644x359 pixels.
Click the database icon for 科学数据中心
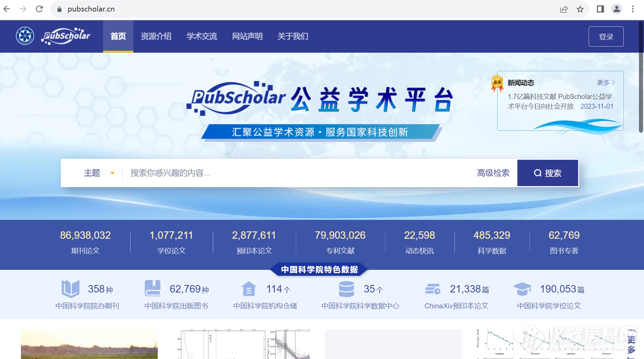pyautogui.click(x=346, y=289)
